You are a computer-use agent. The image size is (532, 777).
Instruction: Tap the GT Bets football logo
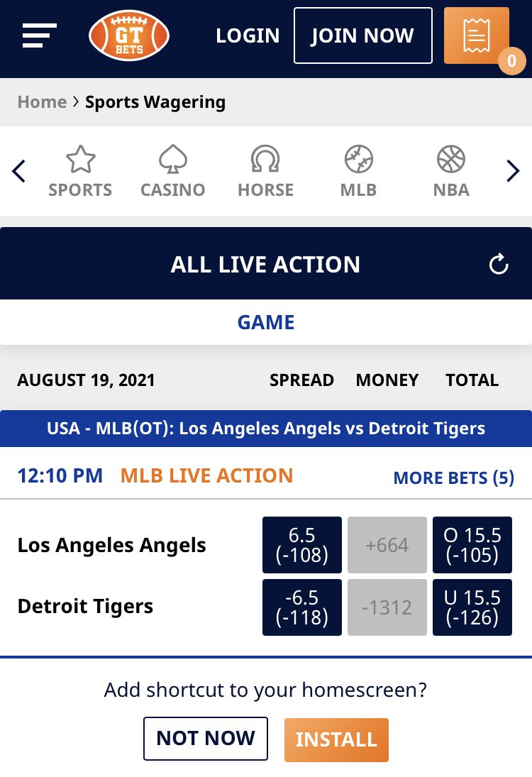coord(129,35)
